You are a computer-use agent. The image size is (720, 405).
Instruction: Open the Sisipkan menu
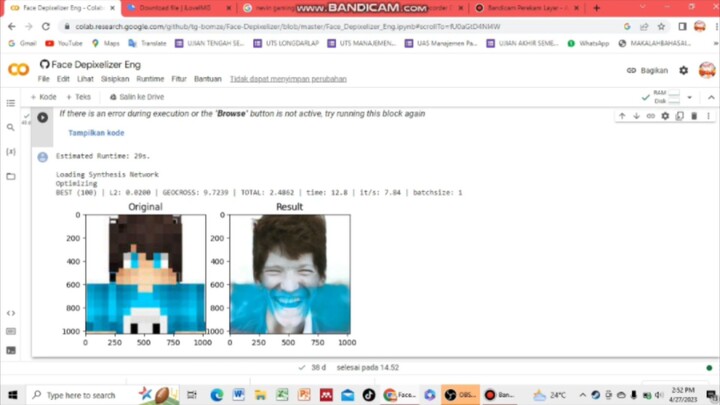115,79
